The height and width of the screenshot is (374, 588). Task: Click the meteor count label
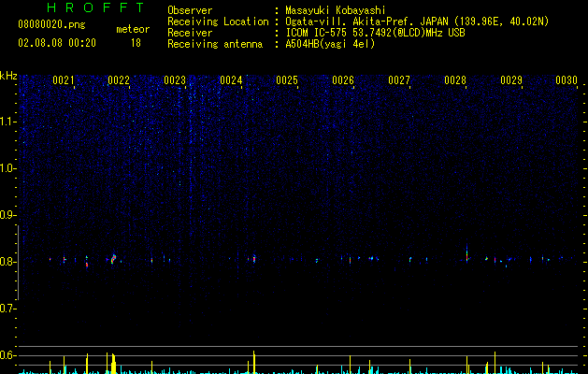pos(133,29)
